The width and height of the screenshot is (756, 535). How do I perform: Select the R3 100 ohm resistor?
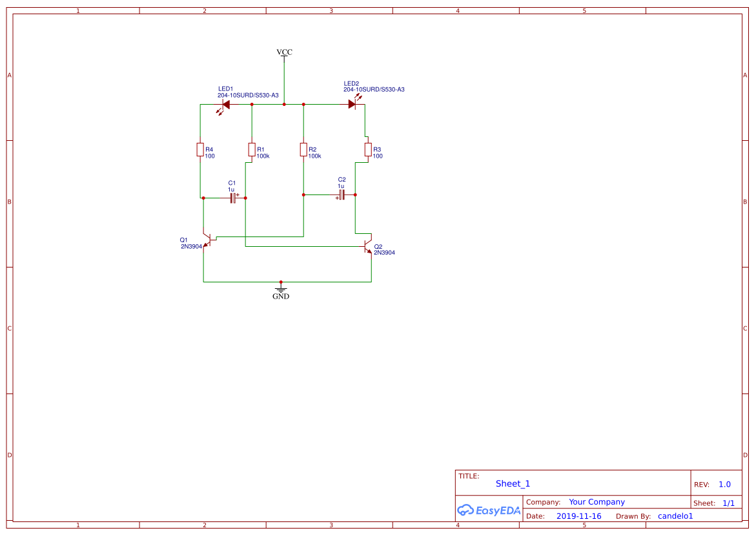click(x=368, y=150)
